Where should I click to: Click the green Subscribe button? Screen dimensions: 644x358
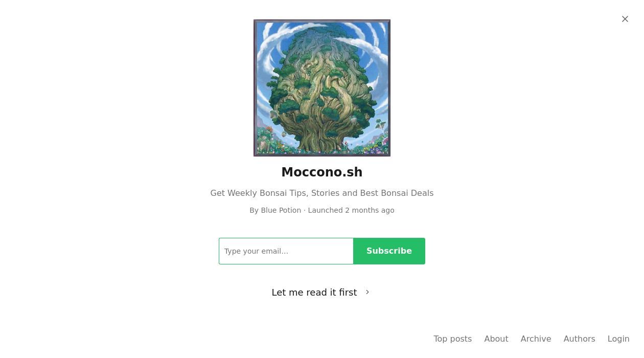pos(389,251)
